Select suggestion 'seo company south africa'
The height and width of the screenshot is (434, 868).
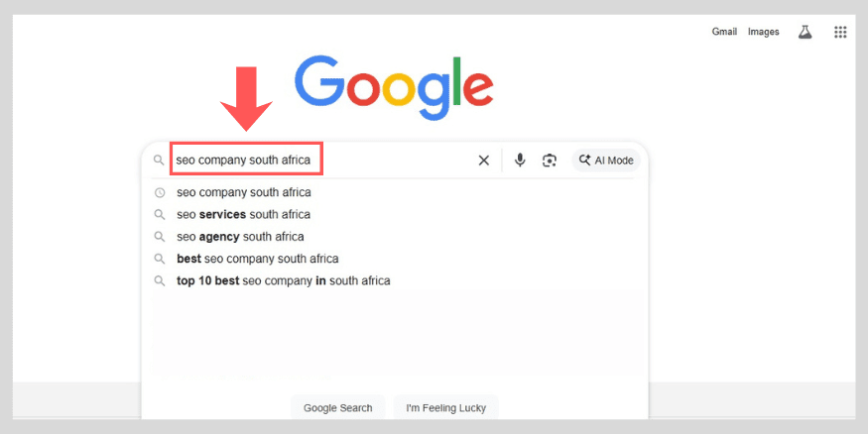point(244,192)
